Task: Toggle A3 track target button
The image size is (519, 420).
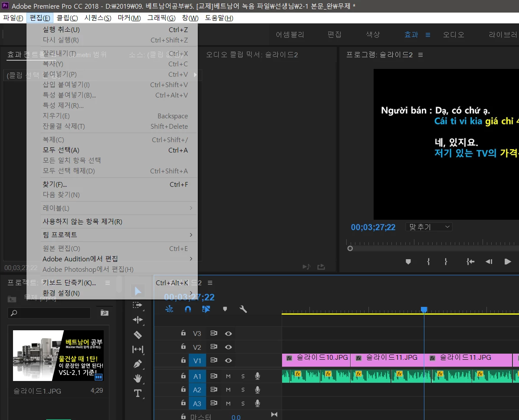Action: [197, 404]
